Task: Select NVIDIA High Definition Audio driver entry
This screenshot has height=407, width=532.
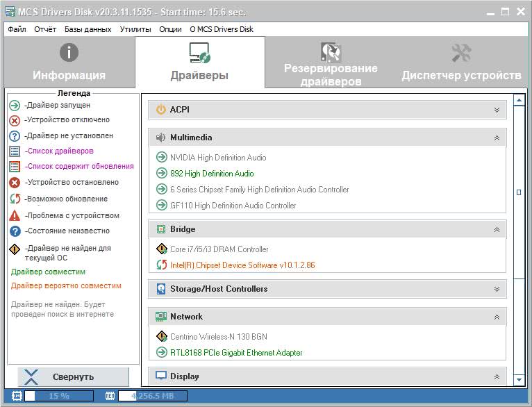Action: click(218, 158)
